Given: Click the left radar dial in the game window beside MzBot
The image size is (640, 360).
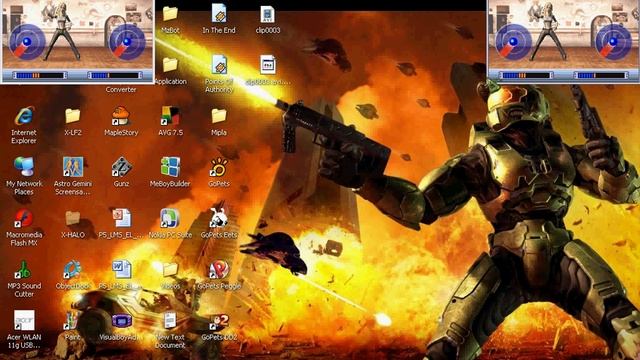Looking at the screenshot, I should click(x=27, y=42).
